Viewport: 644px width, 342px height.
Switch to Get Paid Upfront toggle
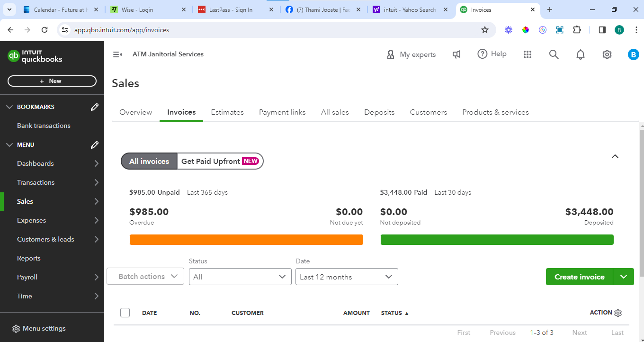pyautogui.click(x=220, y=161)
